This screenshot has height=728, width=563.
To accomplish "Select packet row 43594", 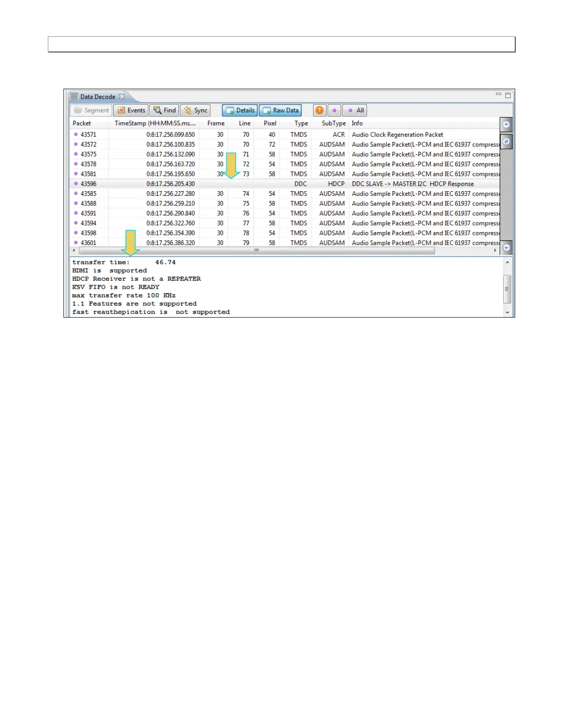I will coord(284,223).
